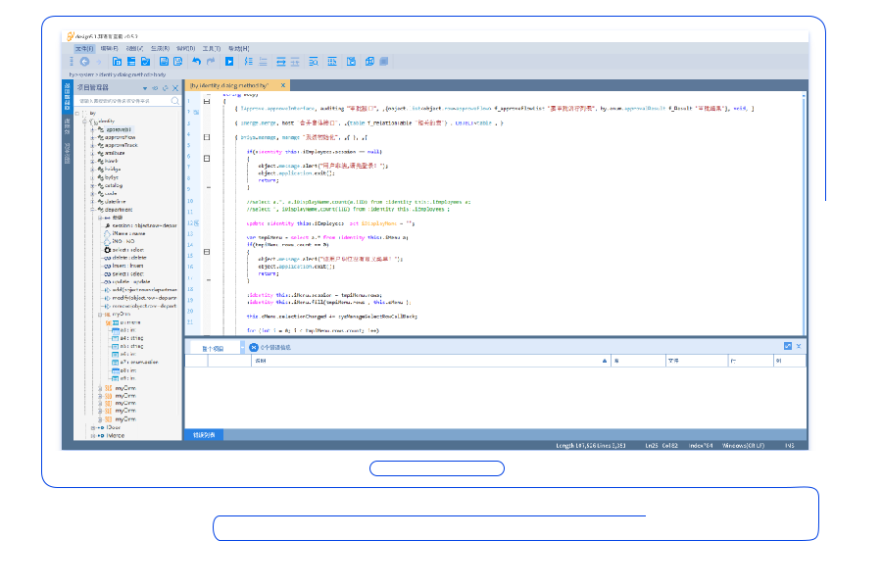Click the stacked-lines toolbar icon
This screenshot has height=588, width=882.
click(x=131, y=62)
